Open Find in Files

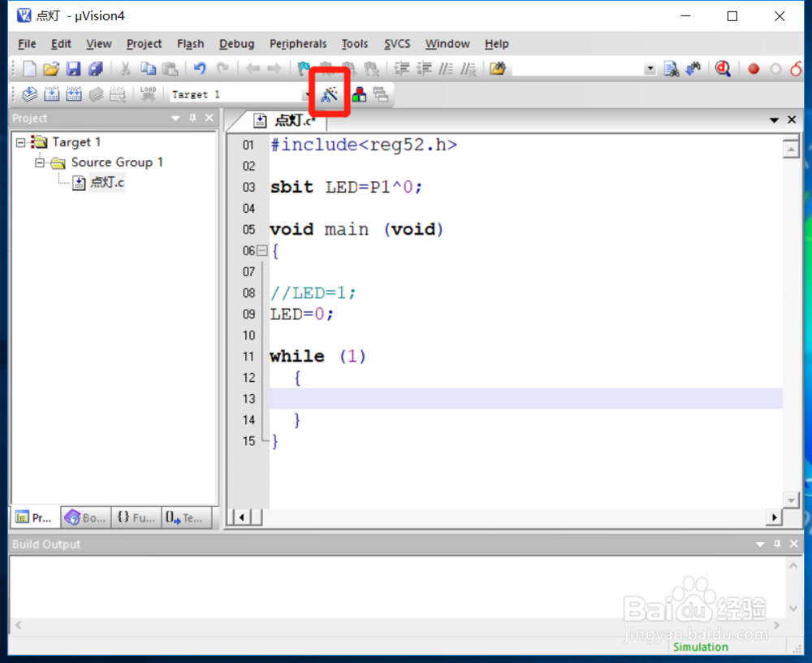(498, 68)
